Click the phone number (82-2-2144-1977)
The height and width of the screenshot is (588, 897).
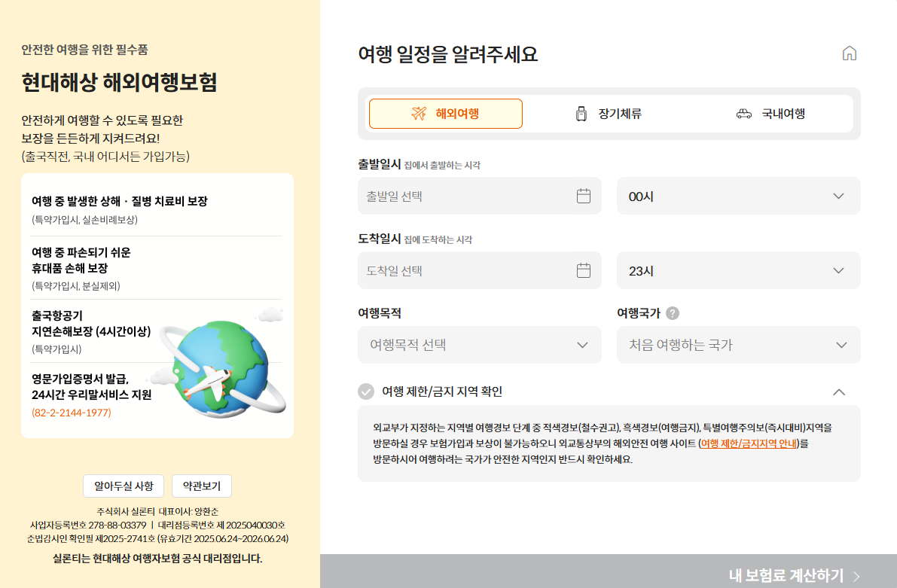(x=72, y=413)
